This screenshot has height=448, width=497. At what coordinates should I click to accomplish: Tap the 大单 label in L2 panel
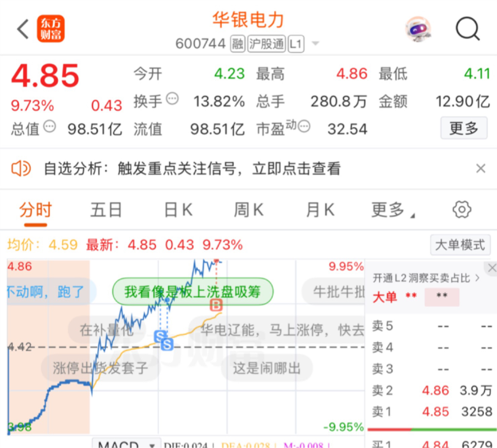[385, 297]
